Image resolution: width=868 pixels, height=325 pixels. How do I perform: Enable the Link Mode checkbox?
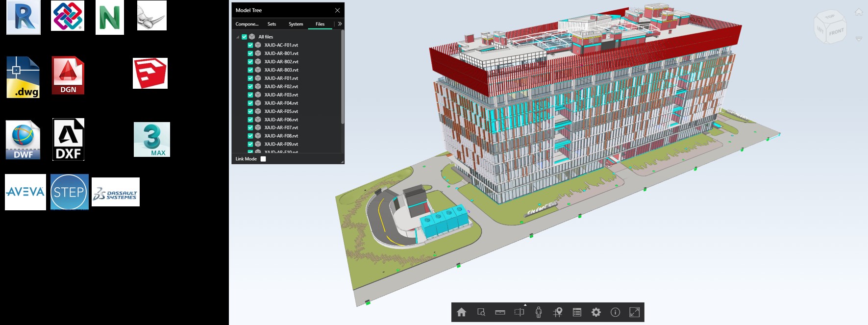coord(263,159)
